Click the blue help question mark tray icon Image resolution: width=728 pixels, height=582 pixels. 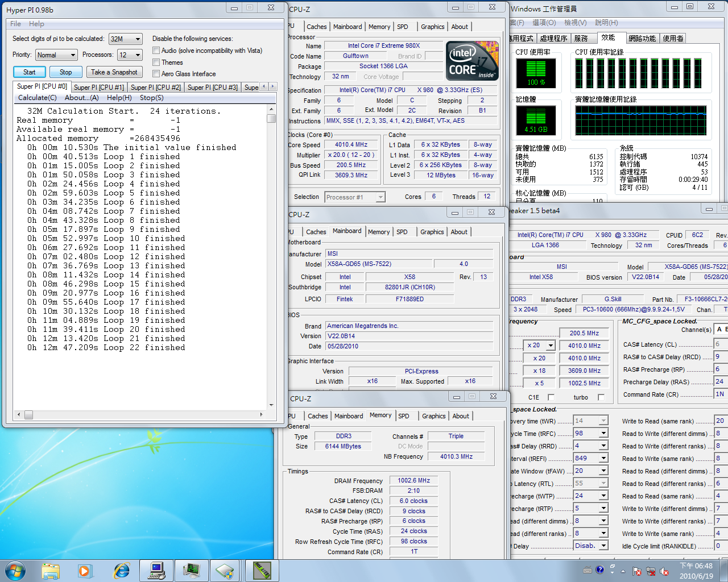[x=599, y=569]
